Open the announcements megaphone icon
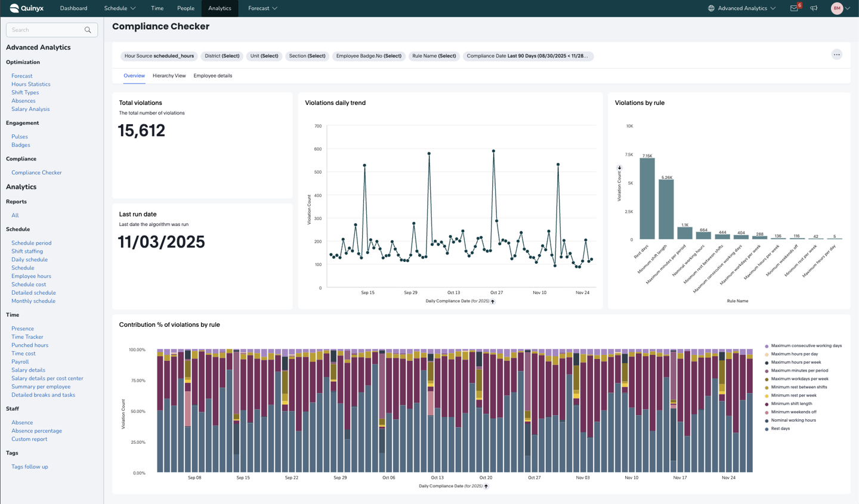 pos(814,8)
